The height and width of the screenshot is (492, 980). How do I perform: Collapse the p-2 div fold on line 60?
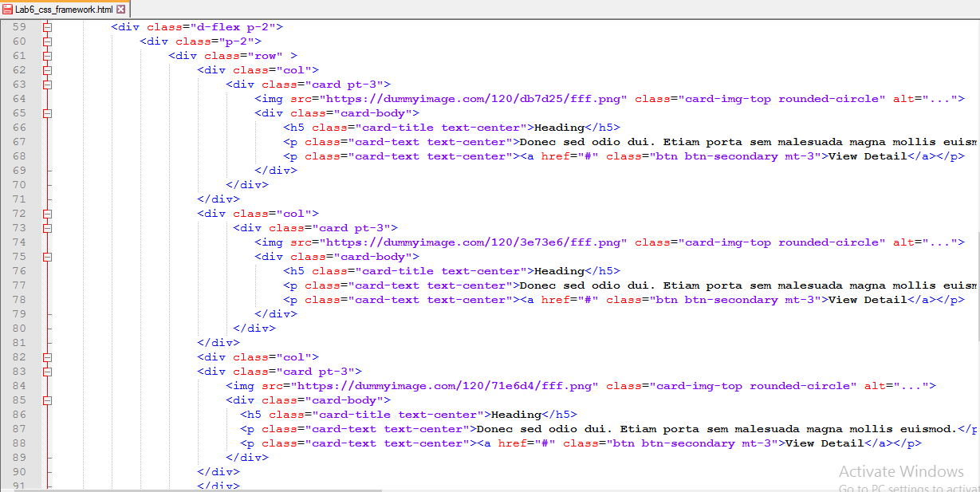[46, 41]
